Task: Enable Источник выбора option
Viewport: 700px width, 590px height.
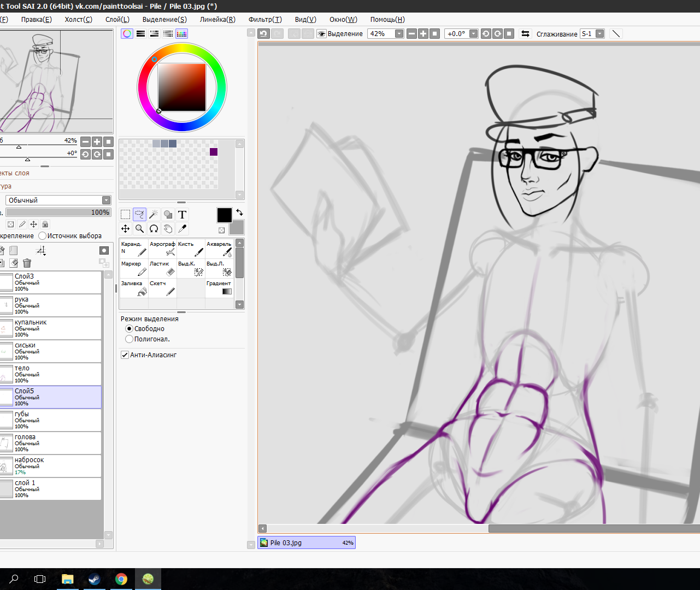Action: coord(70,236)
